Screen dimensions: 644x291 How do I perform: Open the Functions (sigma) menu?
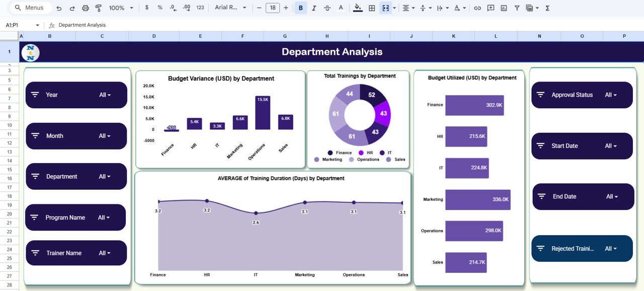click(x=546, y=8)
